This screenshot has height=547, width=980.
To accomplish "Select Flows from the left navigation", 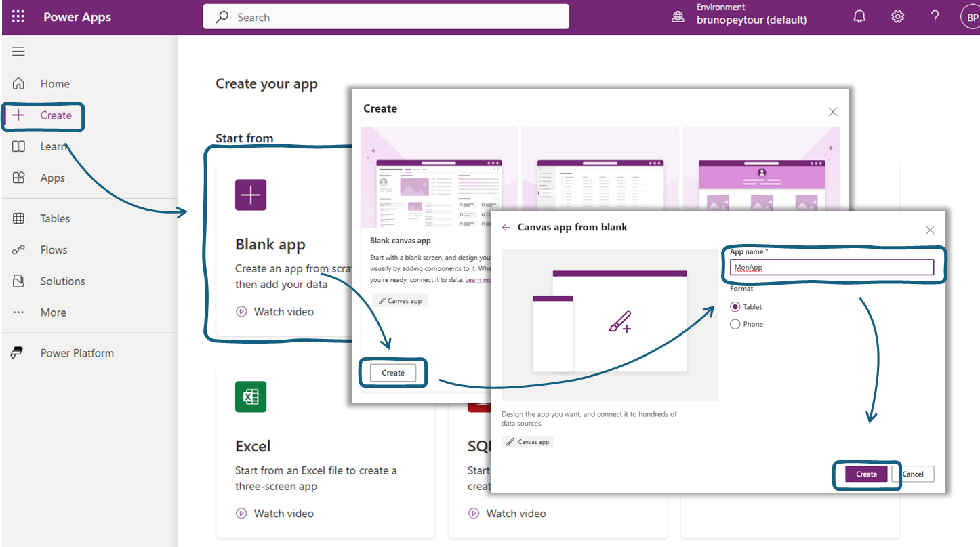I will click(x=52, y=249).
